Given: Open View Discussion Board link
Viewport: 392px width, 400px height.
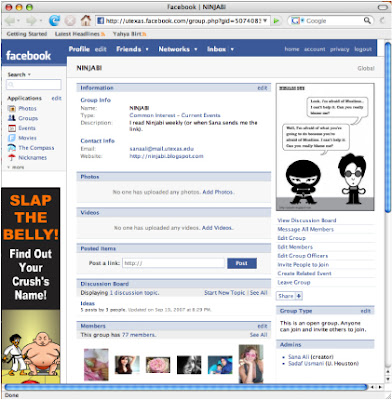Looking at the screenshot, I should 307,220.
